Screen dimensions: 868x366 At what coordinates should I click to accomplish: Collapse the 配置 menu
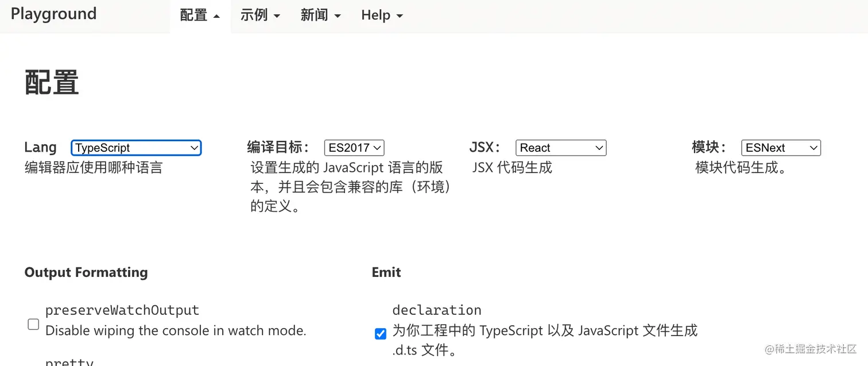click(x=200, y=16)
